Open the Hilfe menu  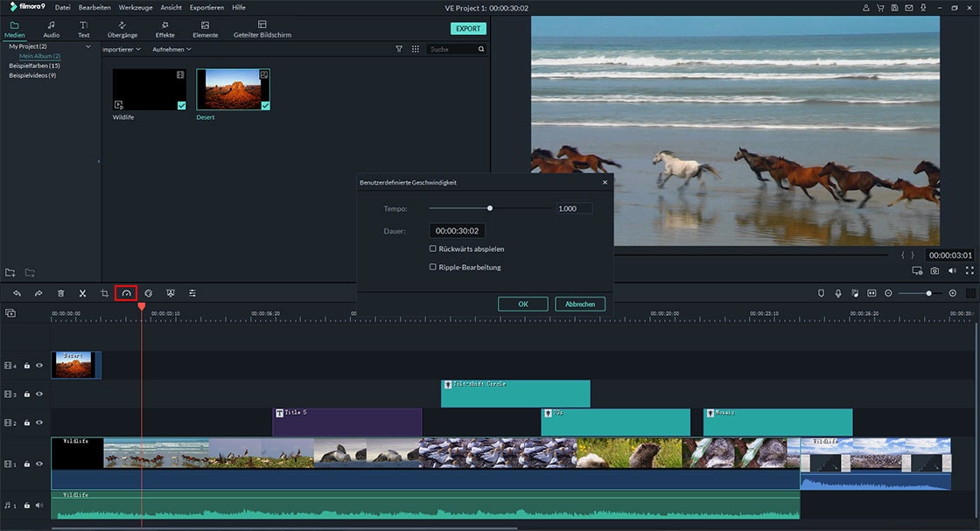point(239,8)
